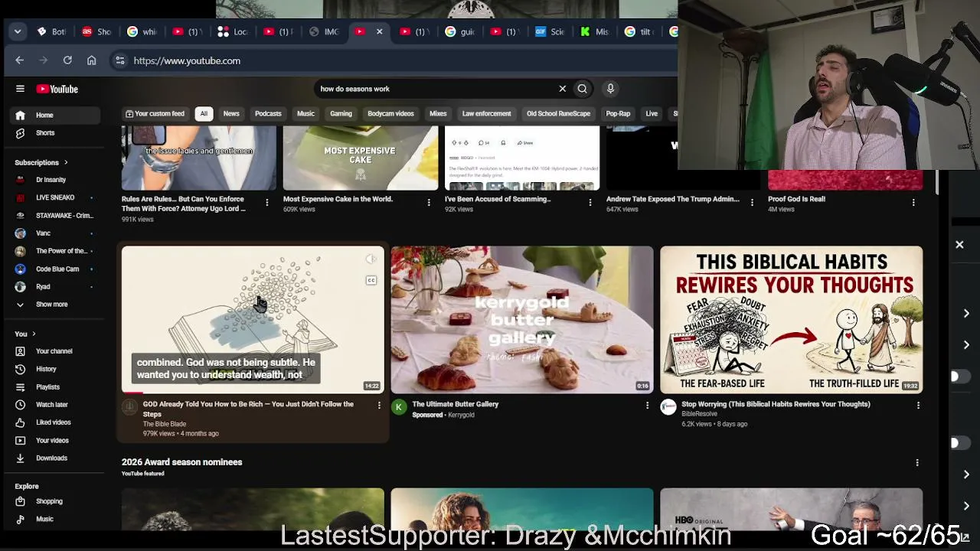Reload the page with the refresh icon
Screen dimensions: 980x551
[67, 60]
